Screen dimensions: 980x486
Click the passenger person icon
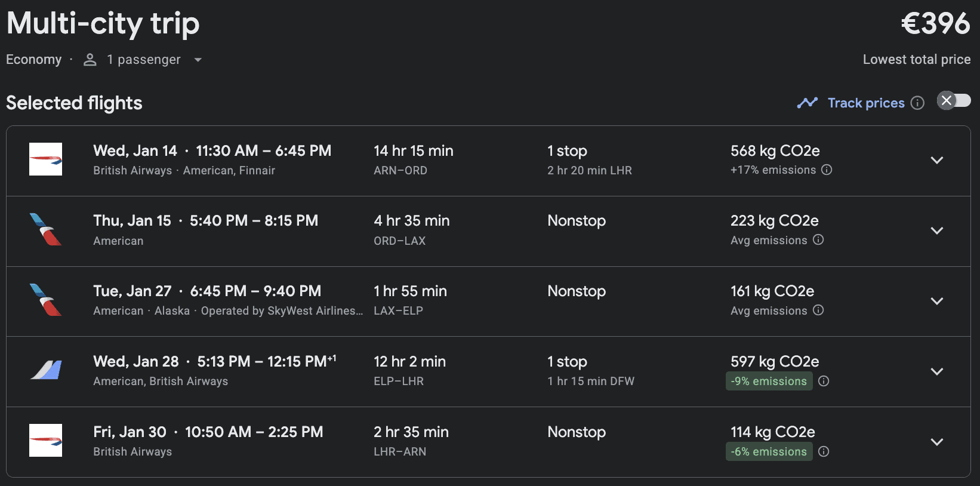90,60
